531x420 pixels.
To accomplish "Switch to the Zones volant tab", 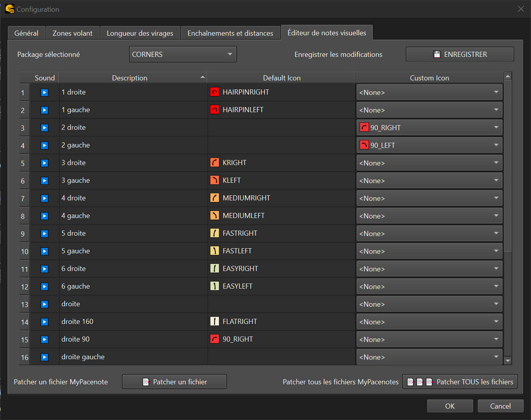I will click(73, 33).
